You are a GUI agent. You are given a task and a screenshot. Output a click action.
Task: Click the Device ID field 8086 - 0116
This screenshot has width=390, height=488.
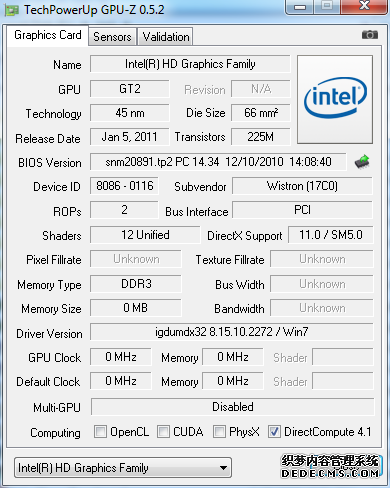click(125, 186)
